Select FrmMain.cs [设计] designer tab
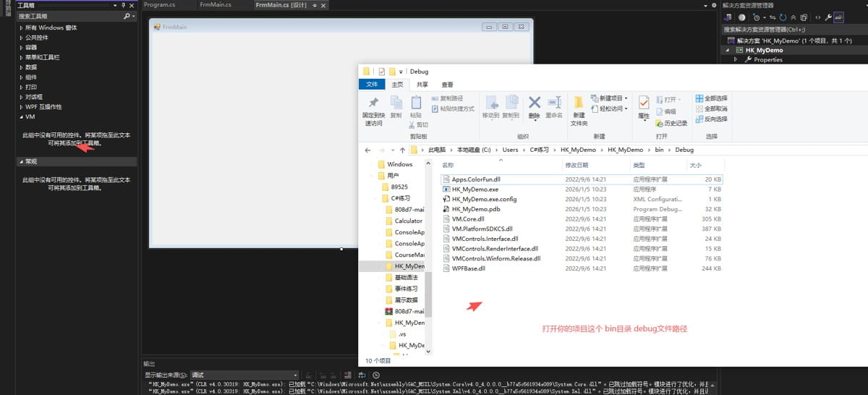The height and width of the screenshot is (395, 868). click(281, 5)
